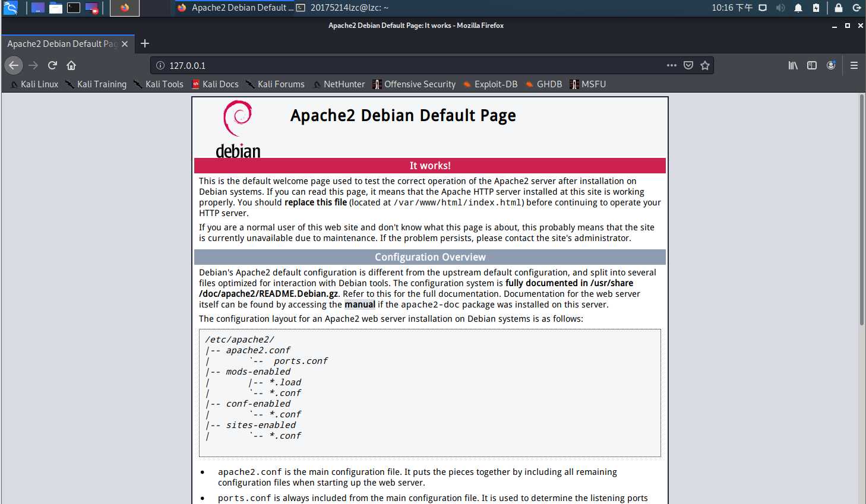Switch to the Apache2 Debian Default taskbar window

[235, 8]
